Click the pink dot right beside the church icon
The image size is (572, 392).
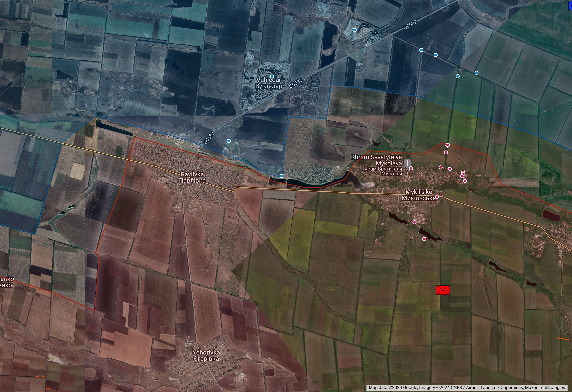point(411,168)
